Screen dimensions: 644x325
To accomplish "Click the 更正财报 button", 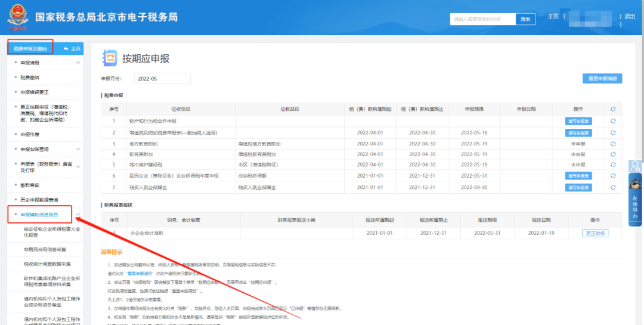I will tap(595, 233).
